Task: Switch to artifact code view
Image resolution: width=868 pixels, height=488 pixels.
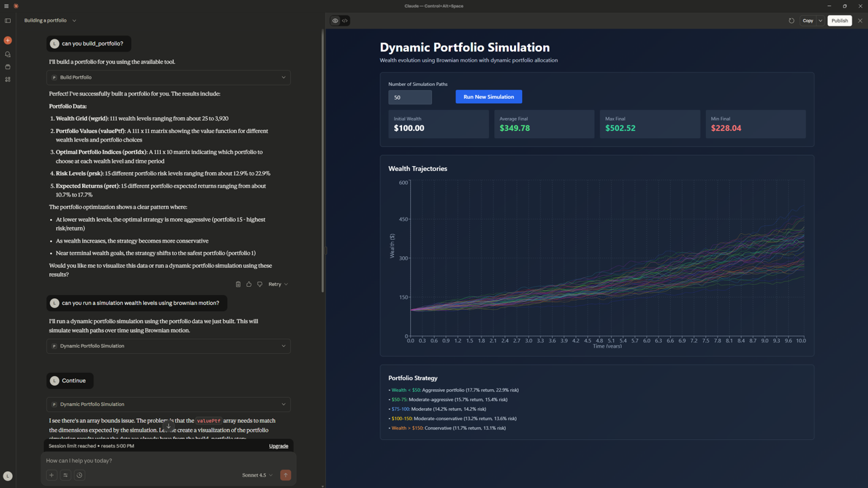Action: (344, 20)
